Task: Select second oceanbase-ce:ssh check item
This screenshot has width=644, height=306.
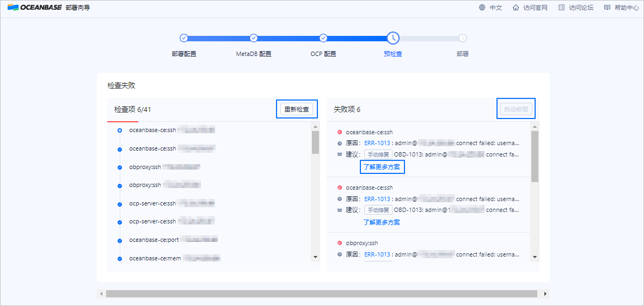Action: click(172, 148)
